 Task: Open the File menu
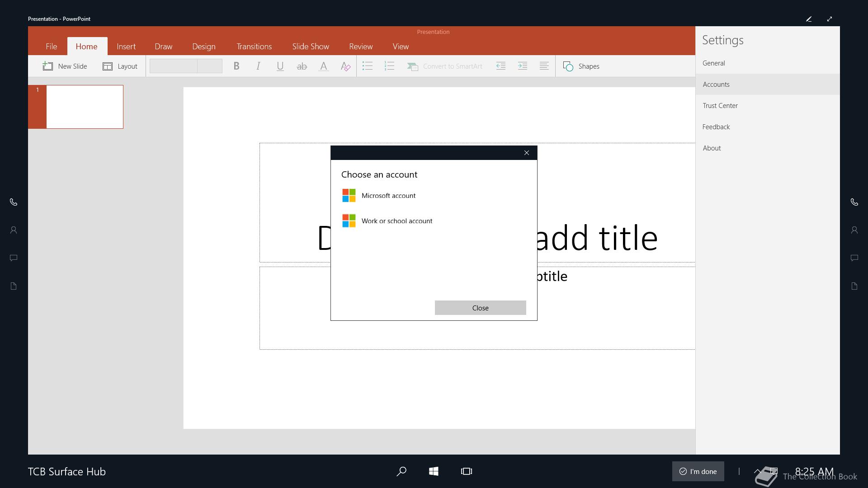point(51,46)
